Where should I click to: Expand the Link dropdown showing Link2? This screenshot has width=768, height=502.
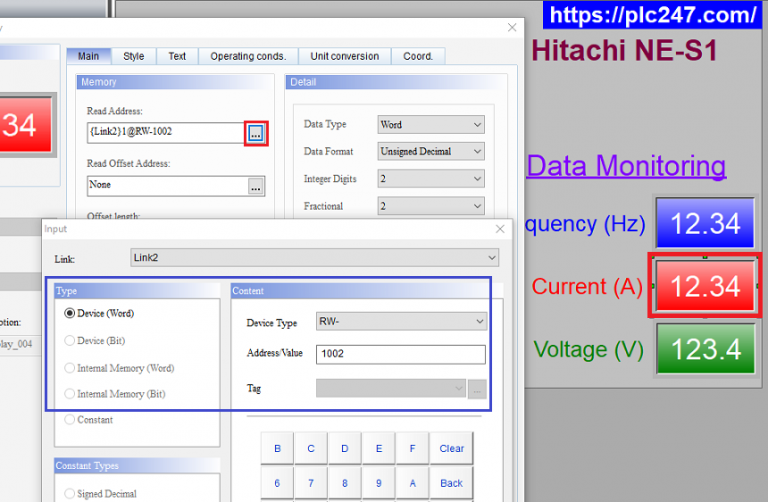click(314, 258)
